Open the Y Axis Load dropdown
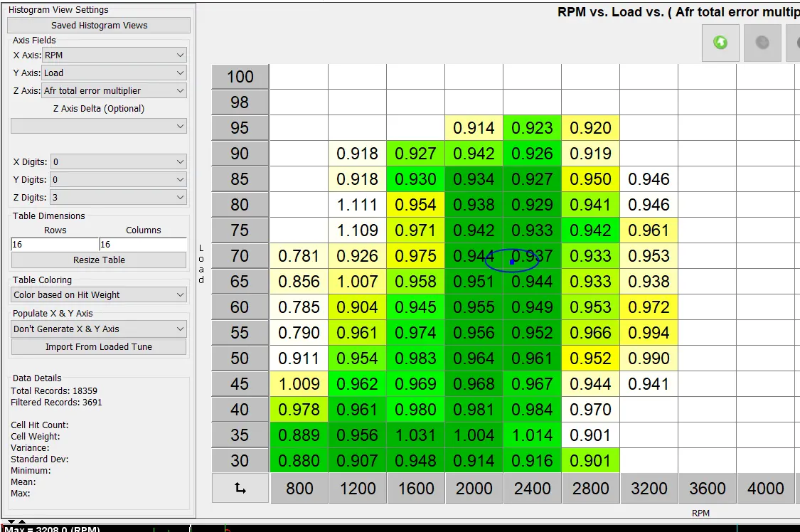Image resolution: width=800 pixels, height=532 pixels. coord(114,73)
